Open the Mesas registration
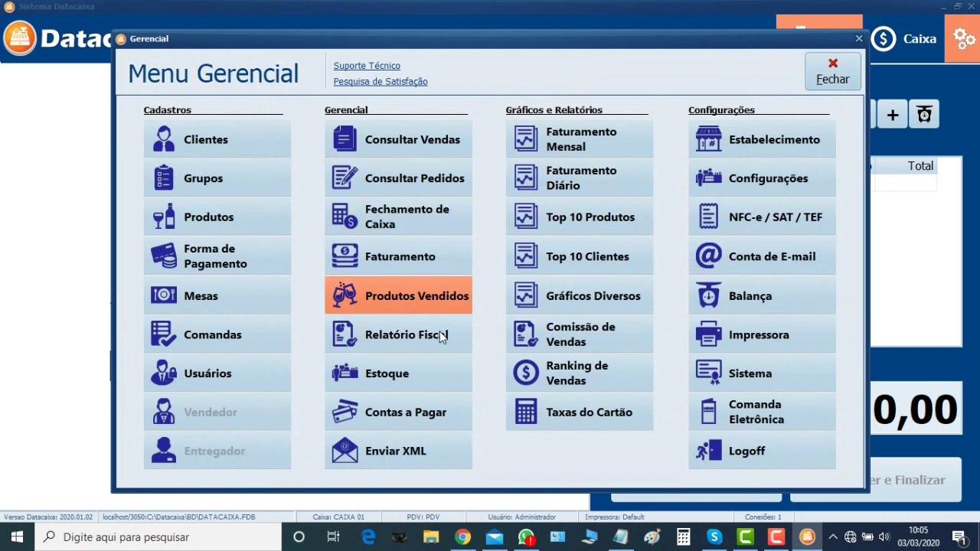Screen dimensions: 980x551 tap(217, 295)
